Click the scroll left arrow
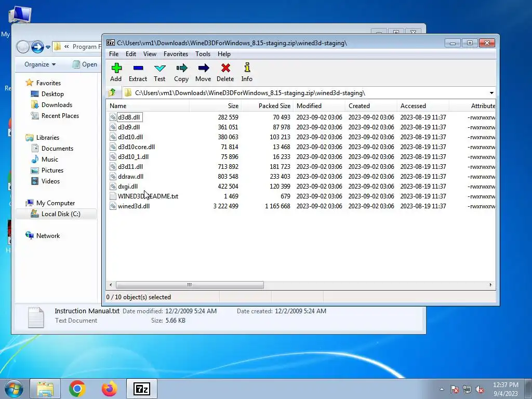Viewport: 532px width, 399px height. [111, 285]
